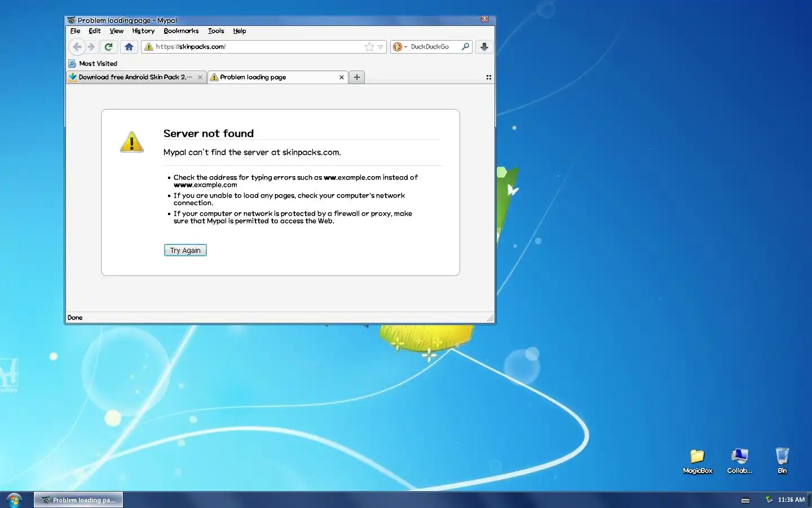
Task: Click the 11:36 AM clock
Action: pyautogui.click(x=791, y=500)
